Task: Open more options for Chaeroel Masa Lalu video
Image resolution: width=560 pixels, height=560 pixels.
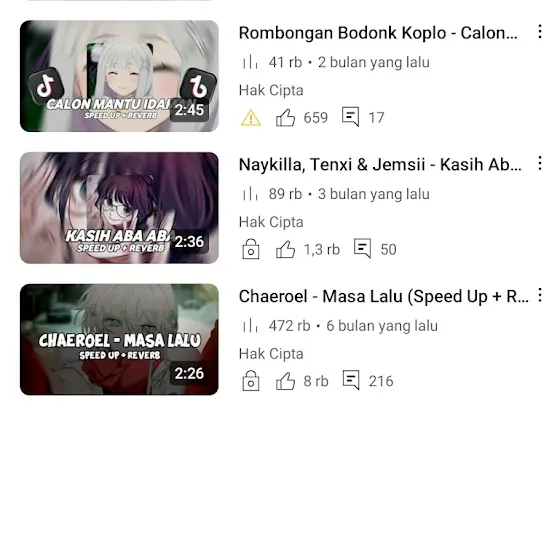Action: [x=540, y=295]
